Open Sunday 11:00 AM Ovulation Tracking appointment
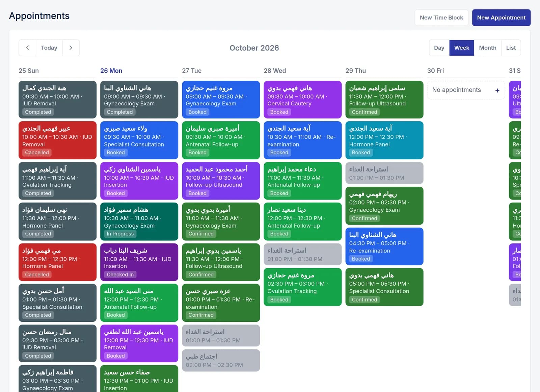 coord(57,181)
